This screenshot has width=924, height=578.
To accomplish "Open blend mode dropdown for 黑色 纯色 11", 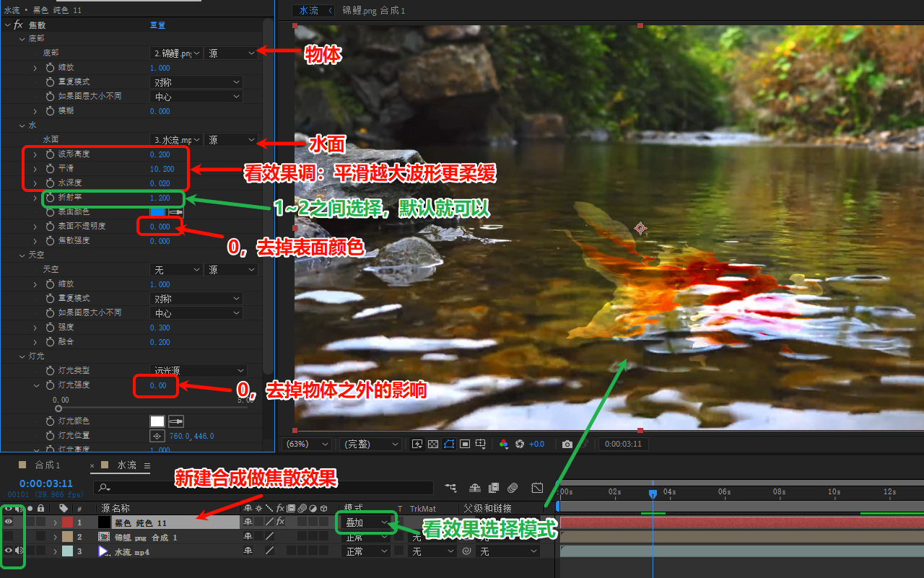I will coord(367,522).
